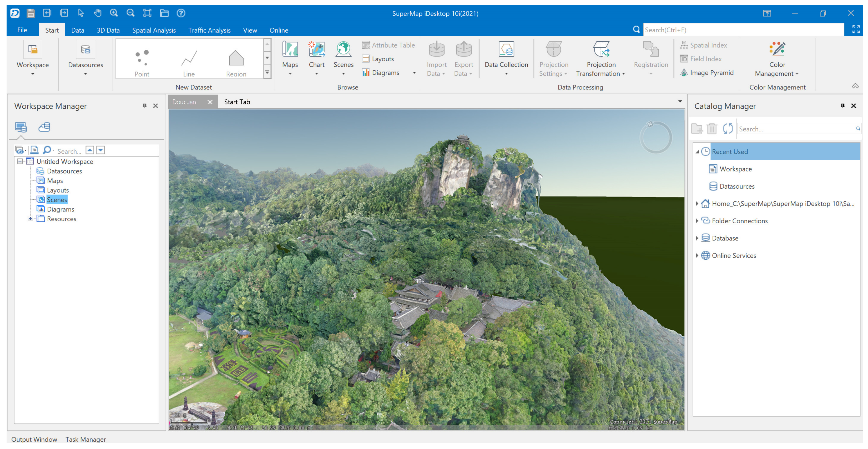Select the zoom in tool in title bar
Viewport: 868px width, 449px height.
point(114,13)
